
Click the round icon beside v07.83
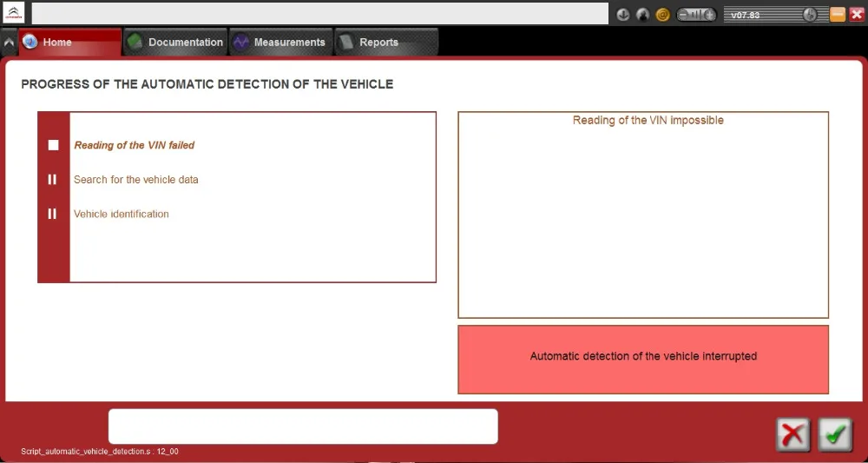[x=810, y=15]
